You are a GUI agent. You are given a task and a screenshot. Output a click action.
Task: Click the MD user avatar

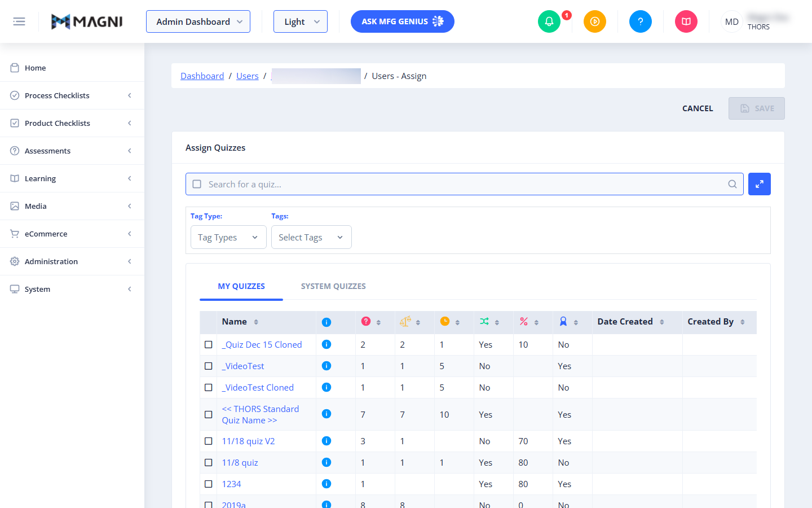pyautogui.click(x=732, y=21)
